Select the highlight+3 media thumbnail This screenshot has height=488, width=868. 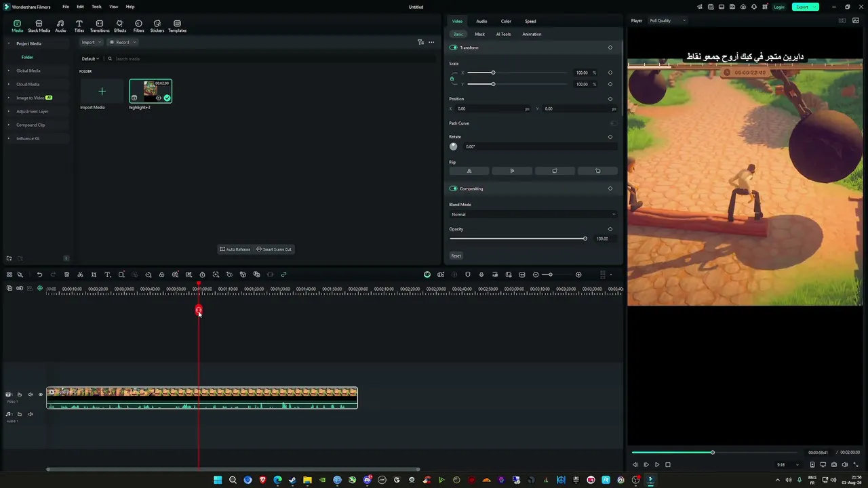[x=151, y=91]
